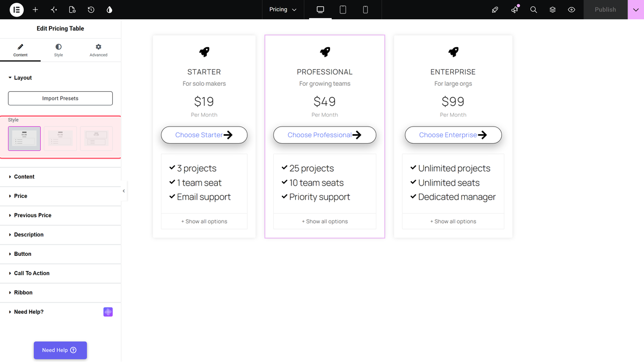Open the Elementor logo menu
This screenshot has width=644, height=362.
17,10
